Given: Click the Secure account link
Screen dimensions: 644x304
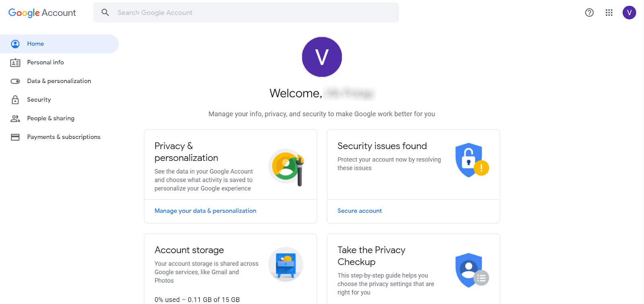Looking at the screenshot, I should tap(359, 211).
